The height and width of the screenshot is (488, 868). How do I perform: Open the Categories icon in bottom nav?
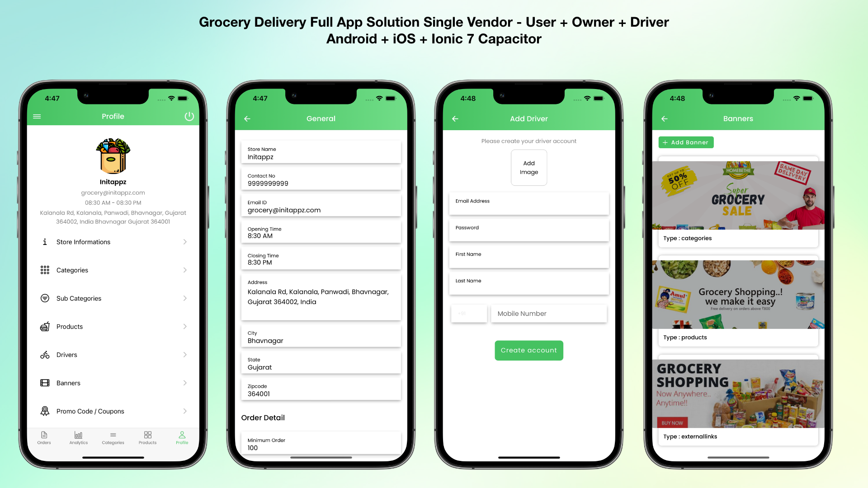[x=113, y=435]
